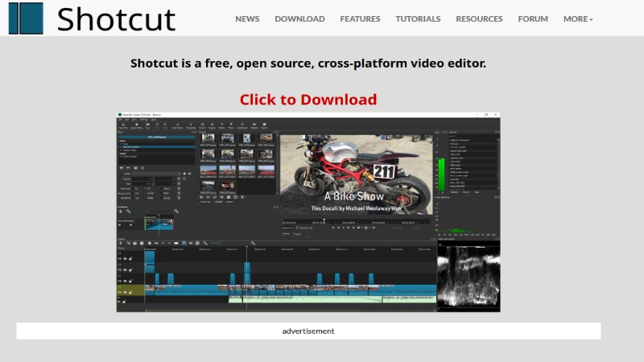This screenshot has height=362, width=644.
Task: Open the NEWS page
Action: [247, 19]
